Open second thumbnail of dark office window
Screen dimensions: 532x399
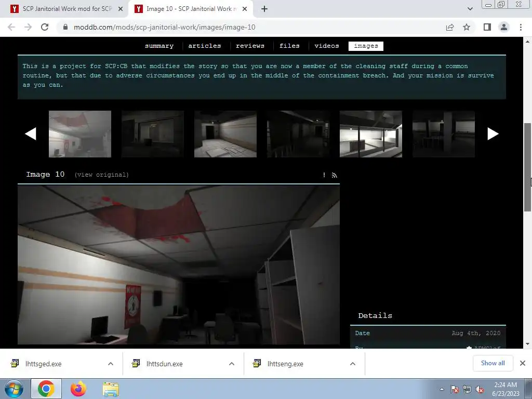coord(153,134)
